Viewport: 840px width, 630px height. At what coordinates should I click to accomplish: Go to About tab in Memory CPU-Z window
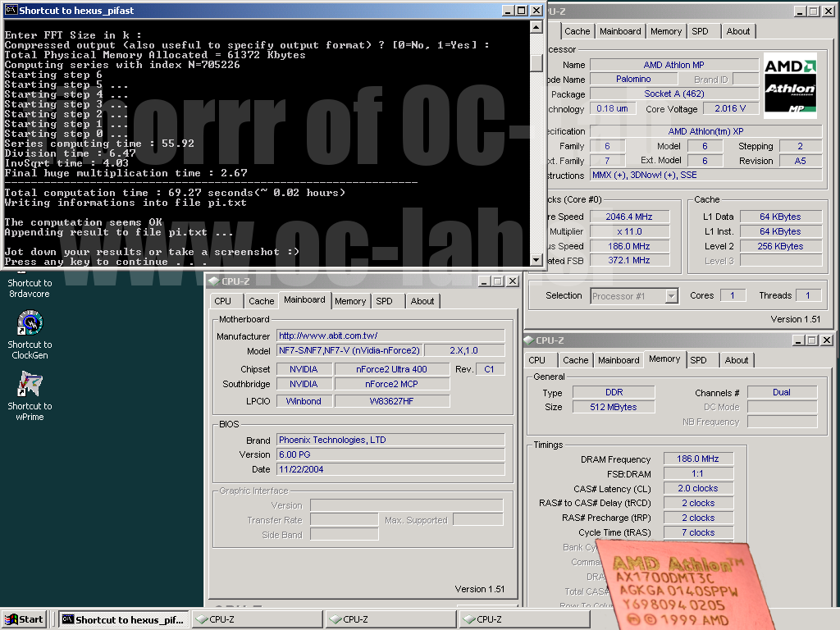point(737,360)
